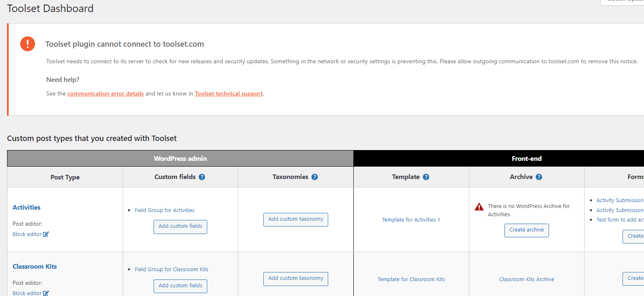Open the Classroom Kits post type

pyautogui.click(x=35, y=267)
